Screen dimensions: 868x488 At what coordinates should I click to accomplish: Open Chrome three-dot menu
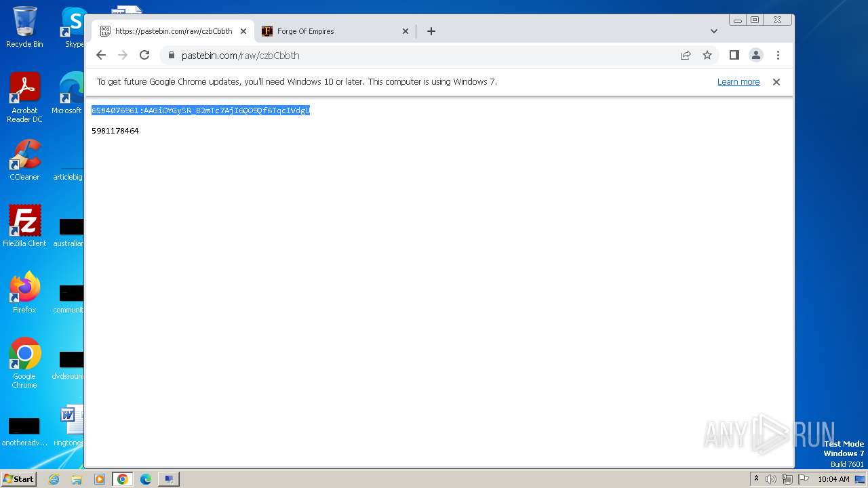tap(778, 56)
